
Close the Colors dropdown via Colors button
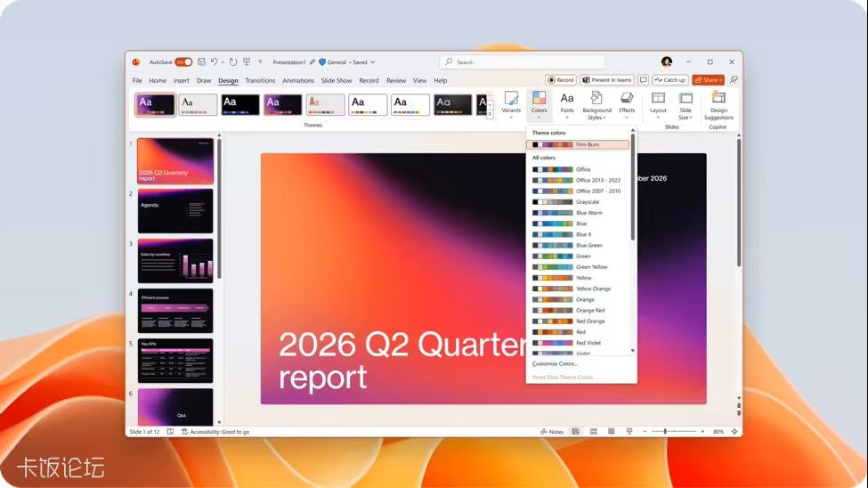click(539, 105)
